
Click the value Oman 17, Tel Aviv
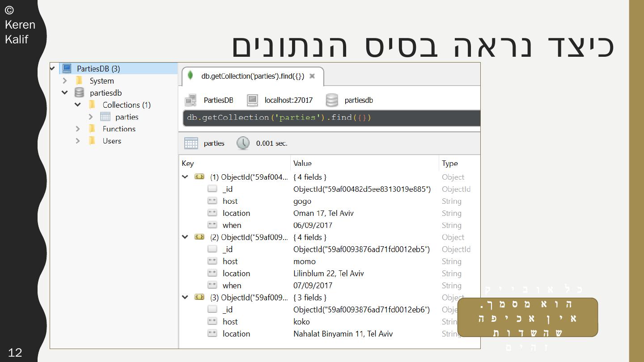(323, 213)
